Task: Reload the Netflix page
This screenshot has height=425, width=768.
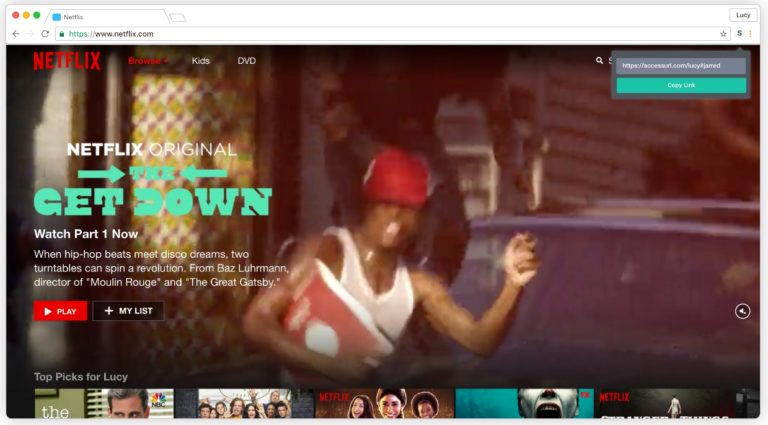Action: tap(45, 34)
